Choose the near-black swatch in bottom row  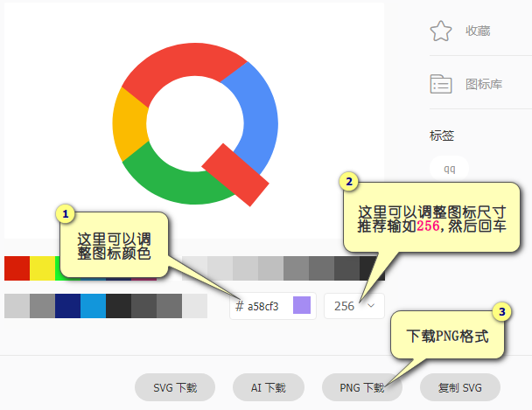tap(118, 306)
